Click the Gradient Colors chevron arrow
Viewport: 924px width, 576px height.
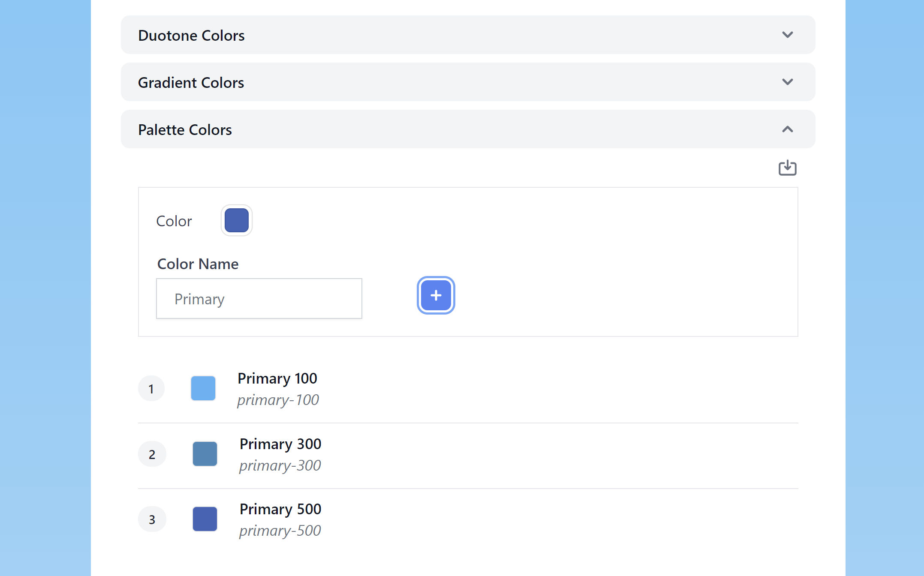[x=787, y=81]
